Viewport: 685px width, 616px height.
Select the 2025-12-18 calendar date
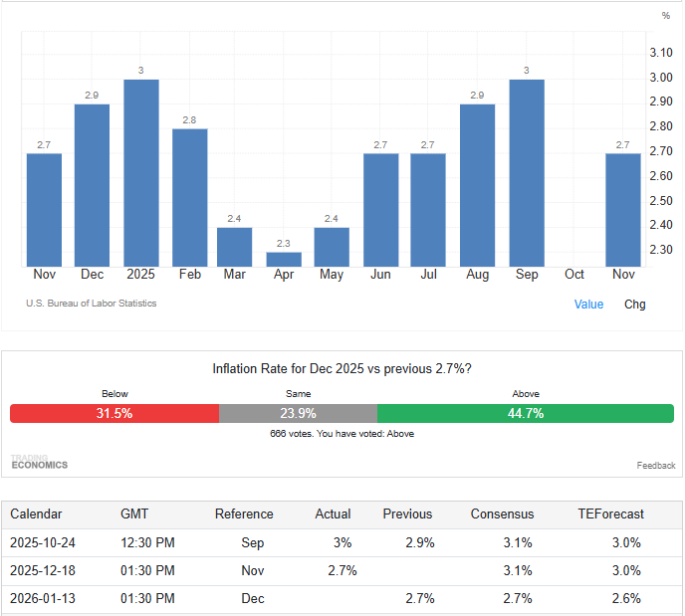click(44, 570)
